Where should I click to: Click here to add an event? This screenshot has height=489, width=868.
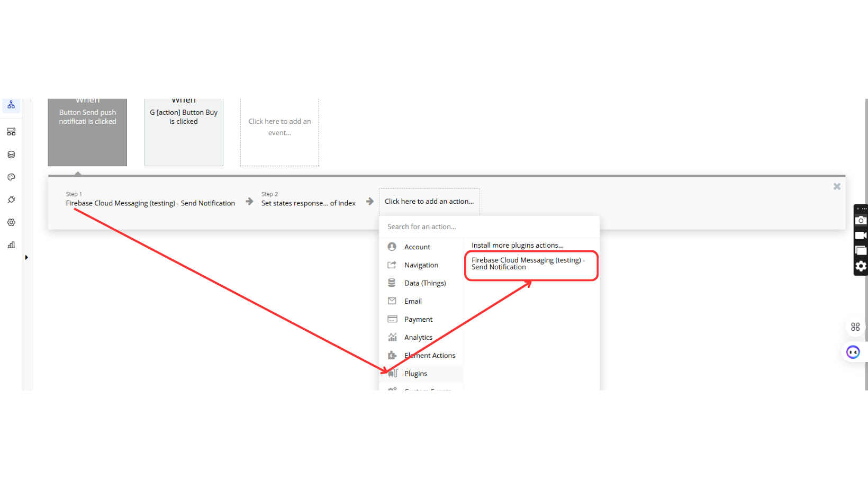tap(279, 132)
